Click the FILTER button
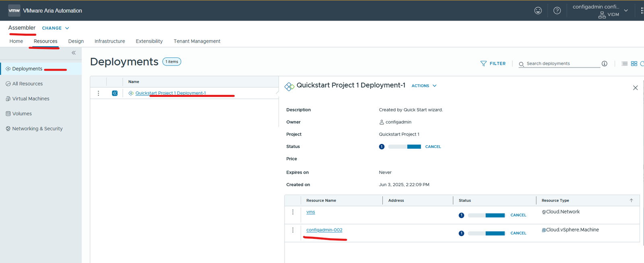Screen dimensions: 644x263 tap(493, 64)
